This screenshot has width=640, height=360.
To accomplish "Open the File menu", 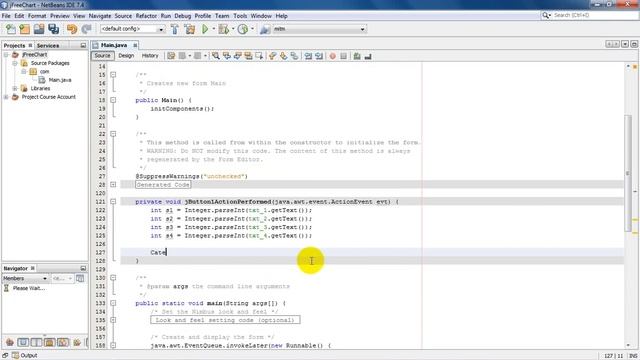I will point(6,16).
